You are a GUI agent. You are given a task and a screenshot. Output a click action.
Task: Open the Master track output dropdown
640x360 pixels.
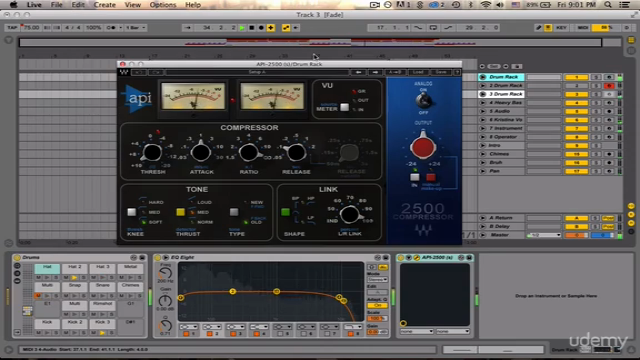[544, 235]
